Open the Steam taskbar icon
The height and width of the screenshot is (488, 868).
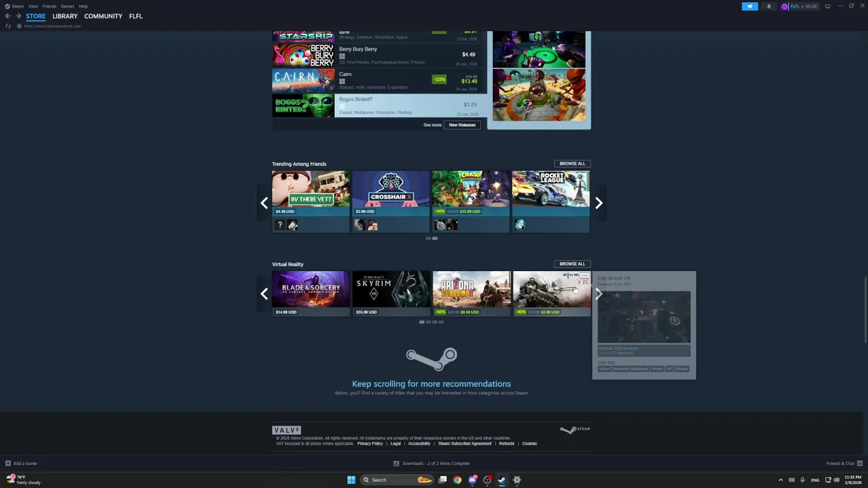click(x=502, y=480)
